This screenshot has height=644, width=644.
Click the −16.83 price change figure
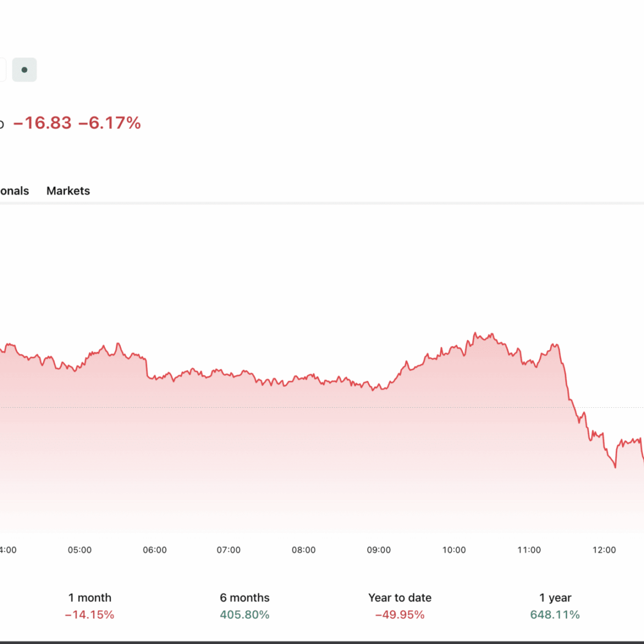[42, 123]
